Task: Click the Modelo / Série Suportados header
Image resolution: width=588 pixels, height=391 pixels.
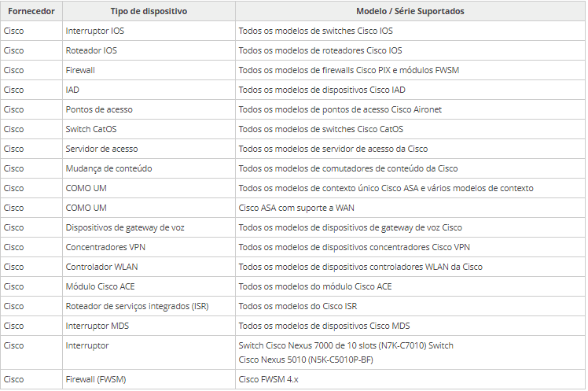Action: point(410,12)
